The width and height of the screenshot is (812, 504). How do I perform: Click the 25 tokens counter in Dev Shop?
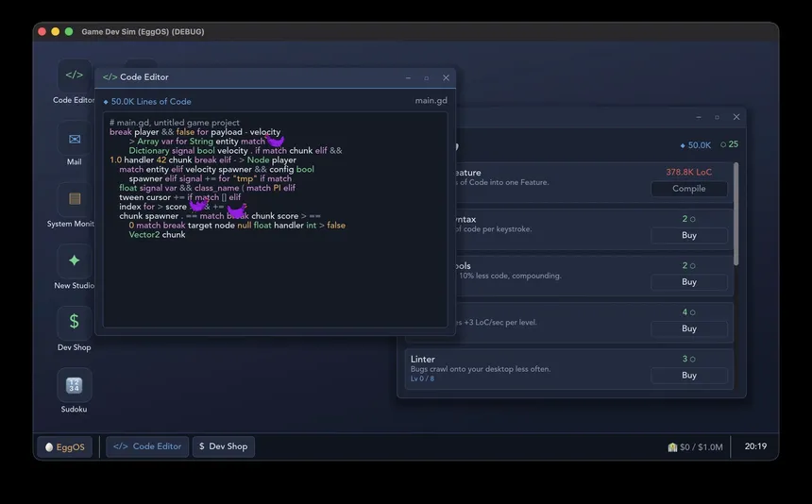click(x=730, y=144)
